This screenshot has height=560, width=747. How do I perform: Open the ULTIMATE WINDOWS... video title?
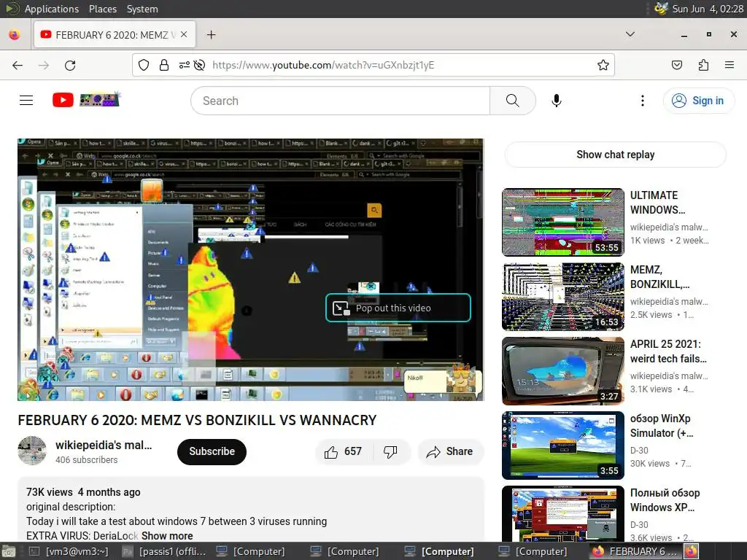pos(657,203)
